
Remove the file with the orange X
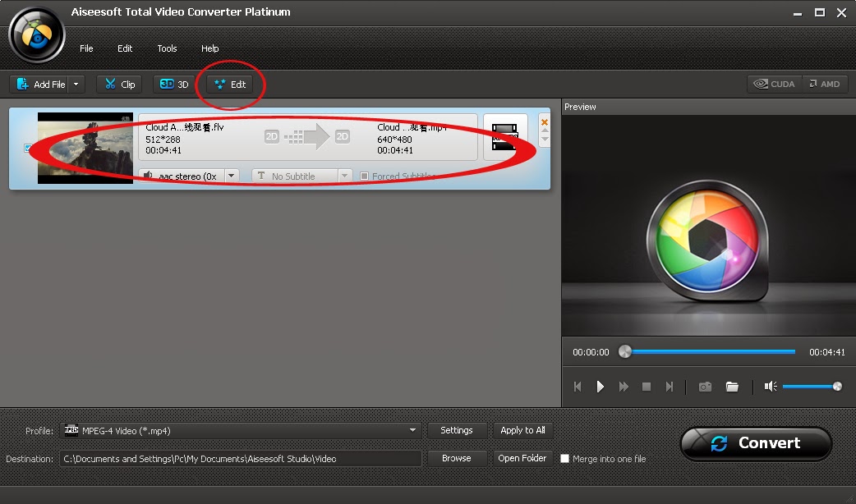click(545, 122)
